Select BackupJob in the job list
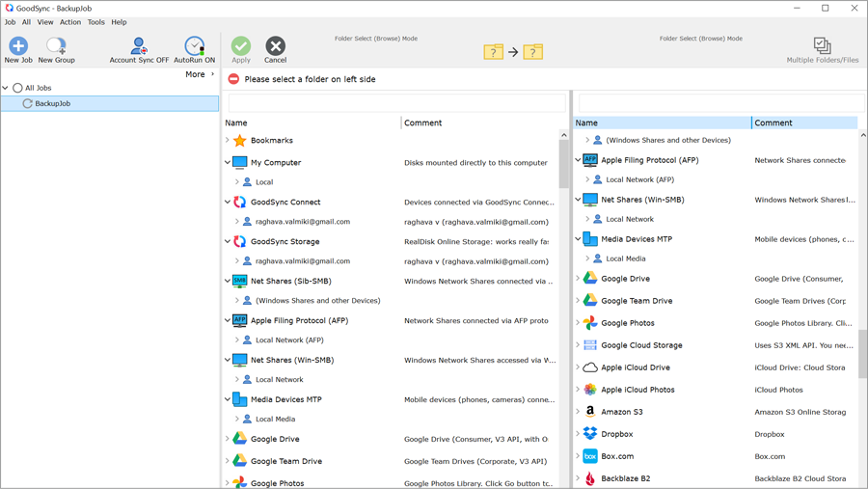This screenshot has width=868, height=489. tap(110, 103)
